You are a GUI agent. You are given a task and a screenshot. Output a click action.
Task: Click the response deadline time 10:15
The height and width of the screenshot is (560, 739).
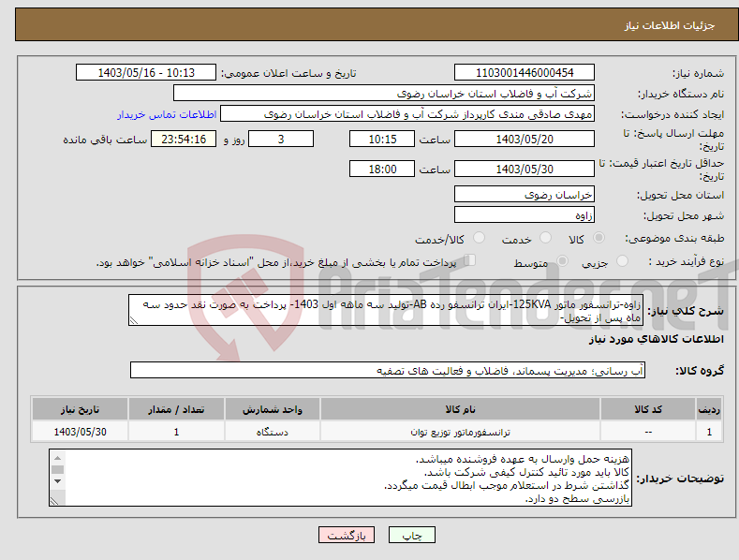(382, 139)
